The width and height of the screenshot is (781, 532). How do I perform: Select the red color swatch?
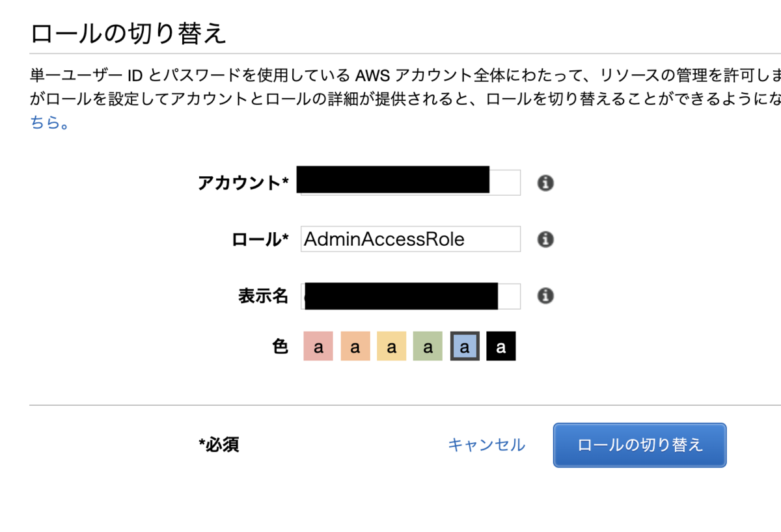click(x=318, y=346)
